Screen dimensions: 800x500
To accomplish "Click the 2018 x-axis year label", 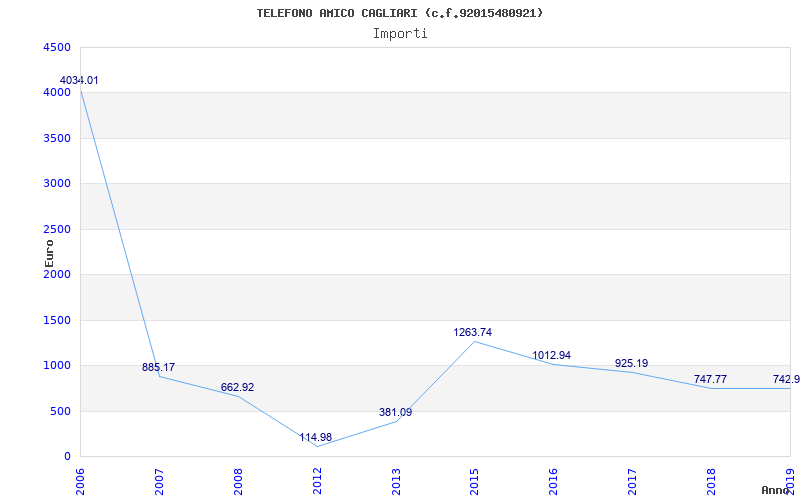I will click(711, 481).
